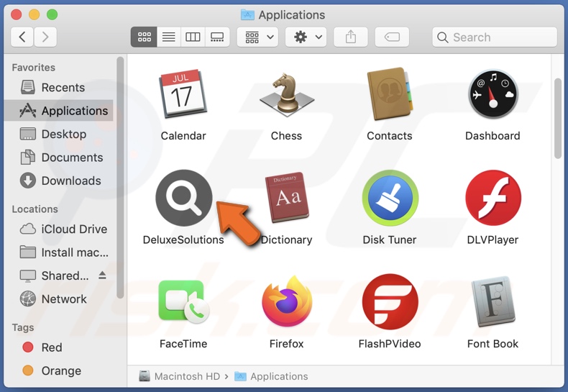Image resolution: width=568 pixels, height=392 pixels.
Task: Click the Share toolbar button
Action: coord(351,37)
